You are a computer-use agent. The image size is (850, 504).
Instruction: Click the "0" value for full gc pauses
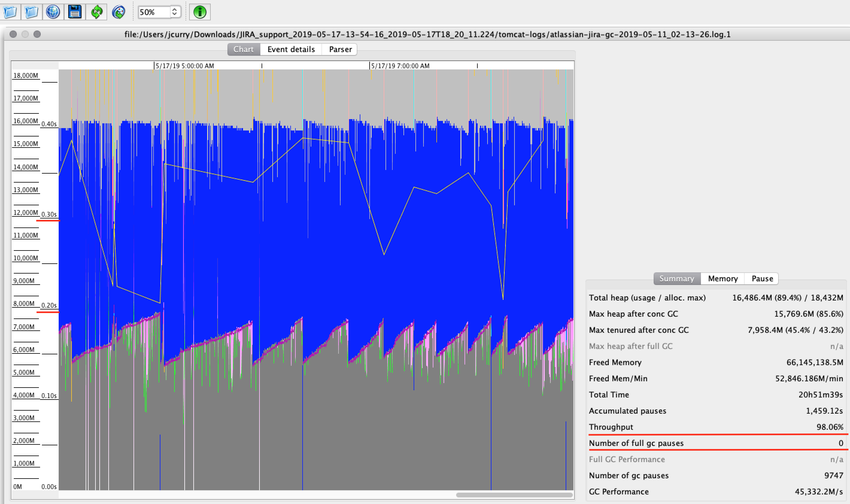tap(840, 443)
